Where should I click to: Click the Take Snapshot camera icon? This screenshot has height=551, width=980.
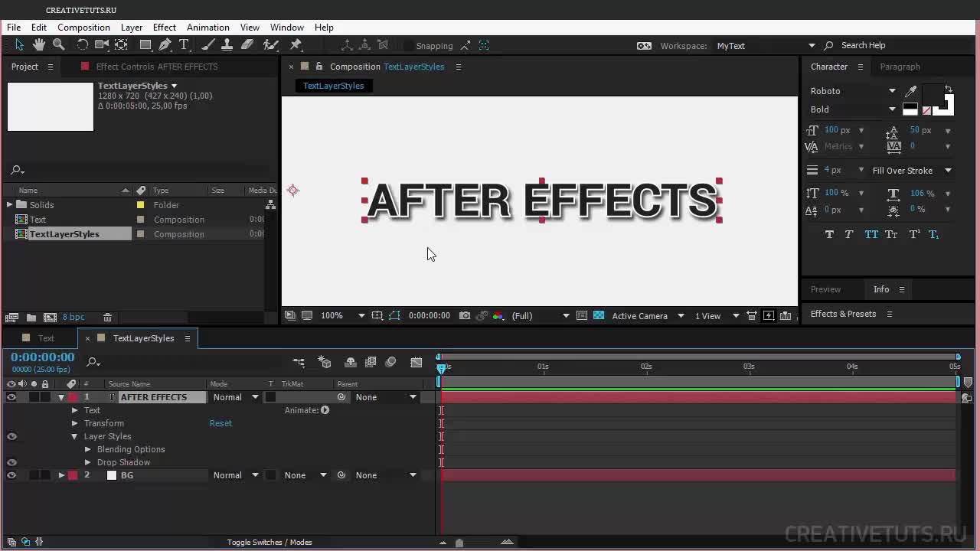click(x=465, y=315)
